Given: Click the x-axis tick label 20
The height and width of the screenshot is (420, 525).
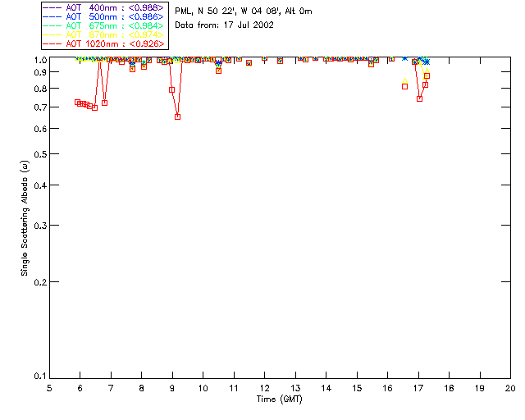Looking at the screenshot, I should pyautogui.click(x=510, y=388).
